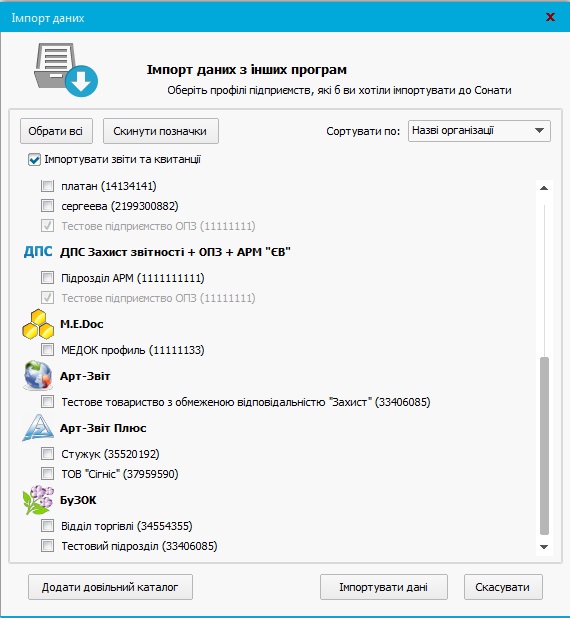This screenshot has height=618, width=570.
Task: Click ДПС Захист звітності + ОПЗ heading
Action: 175,252
